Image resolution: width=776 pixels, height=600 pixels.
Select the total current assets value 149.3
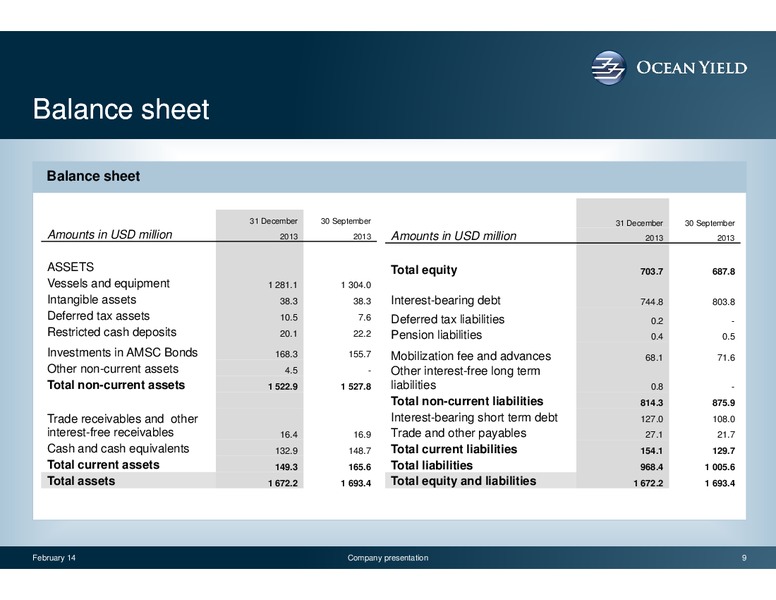[x=286, y=467]
